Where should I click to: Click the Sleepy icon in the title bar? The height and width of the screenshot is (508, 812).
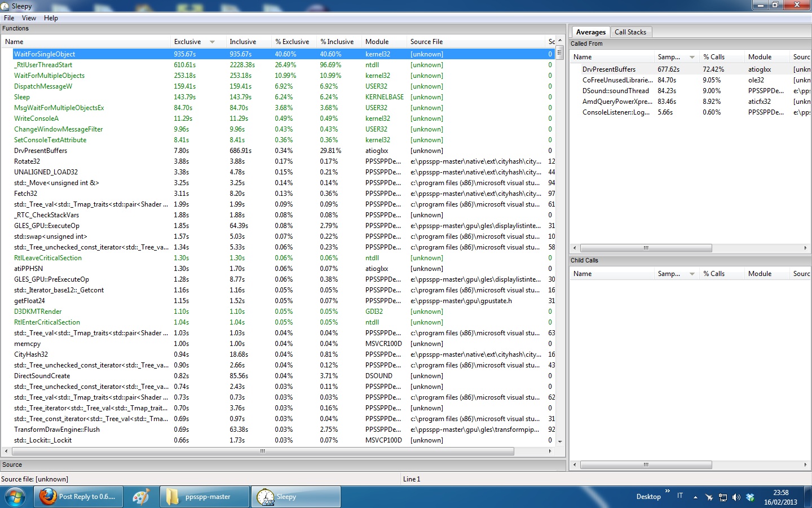pyautogui.click(x=5, y=6)
